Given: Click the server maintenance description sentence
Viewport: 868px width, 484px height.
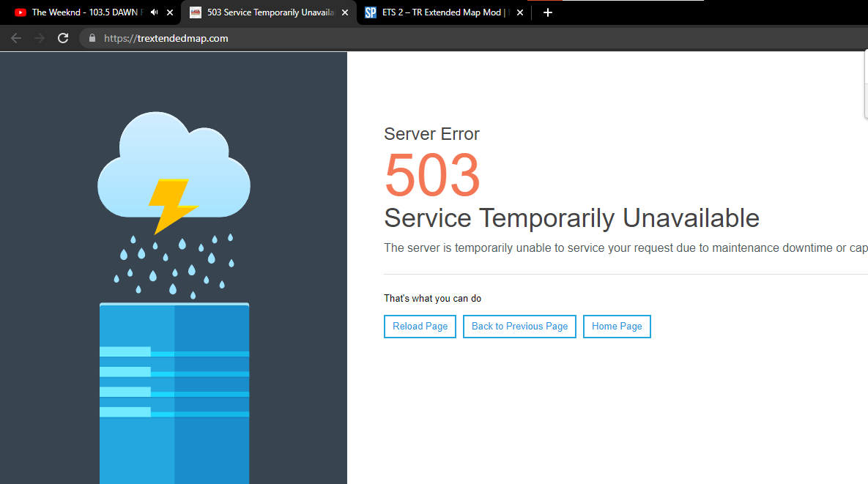Looking at the screenshot, I should coord(626,247).
